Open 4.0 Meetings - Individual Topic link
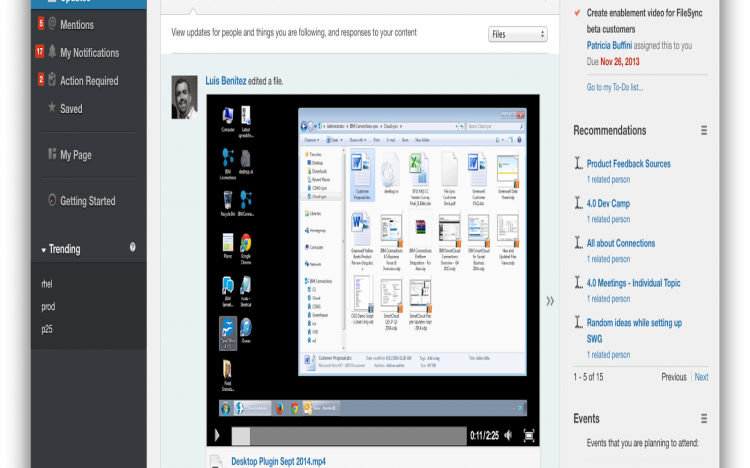Image resolution: width=750 pixels, height=468 pixels. coord(633,283)
